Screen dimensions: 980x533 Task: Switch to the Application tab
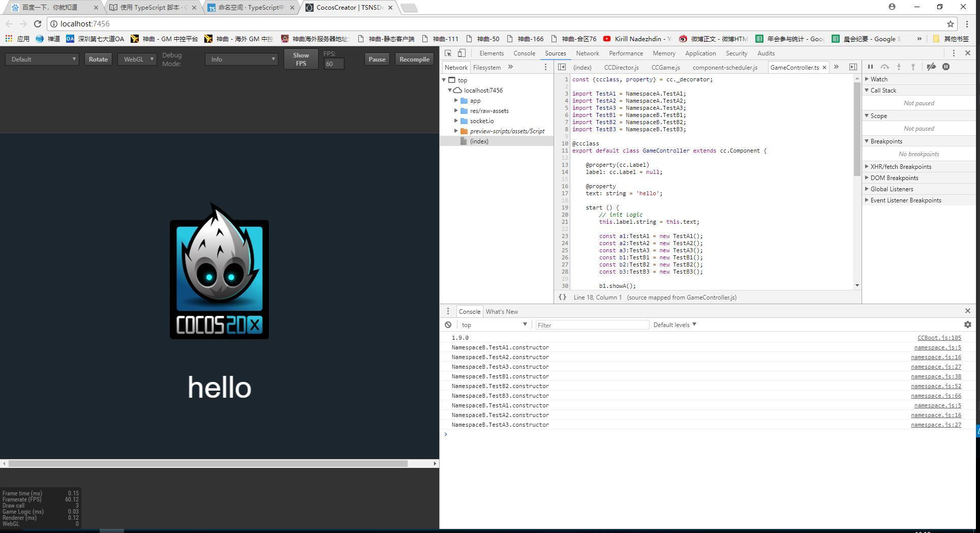click(700, 53)
